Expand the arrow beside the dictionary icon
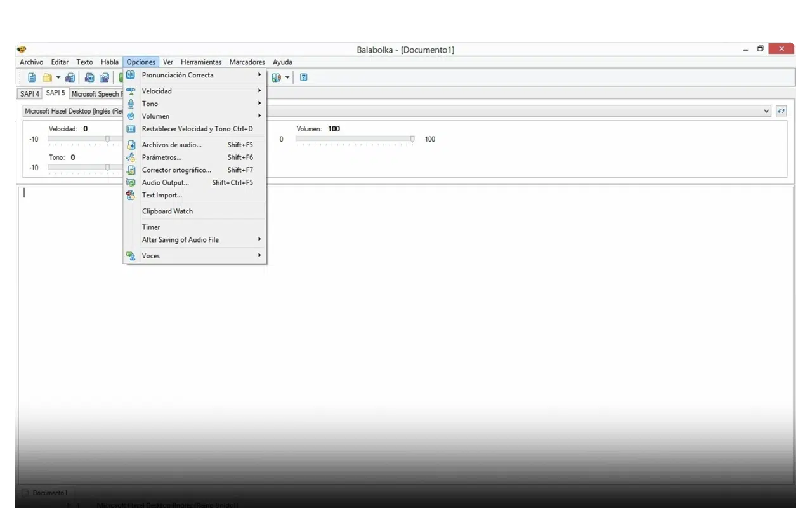812x508 pixels. (x=287, y=77)
